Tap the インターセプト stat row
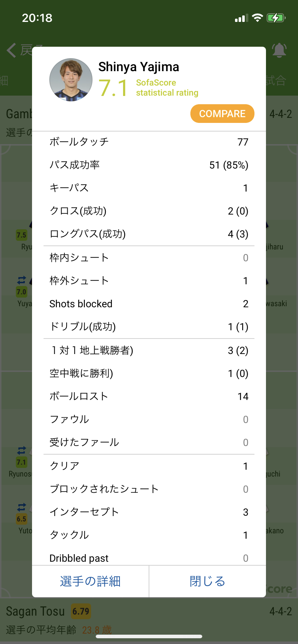Image resolution: width=298 pixels, height=644 pixels. point(149,512)
